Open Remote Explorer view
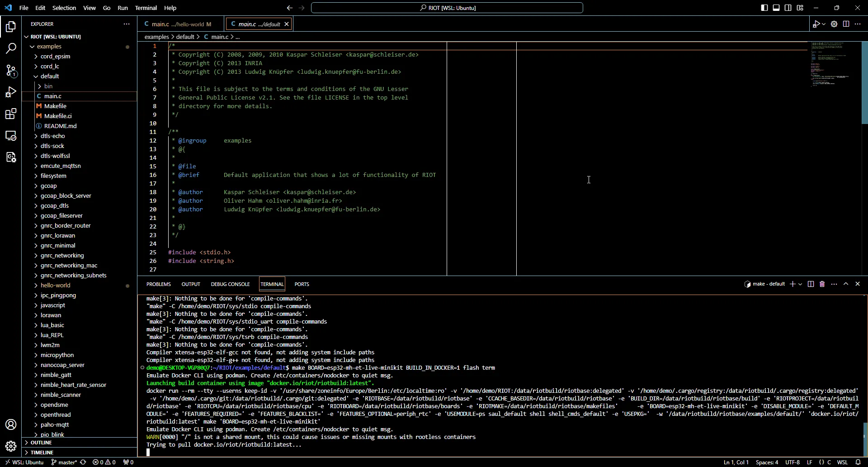This screenshot has height=467, width=868. [x=11, y=136]
